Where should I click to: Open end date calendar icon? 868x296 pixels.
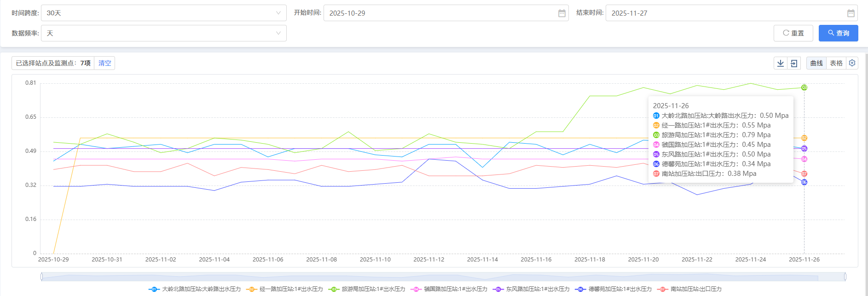pos(851,13)
